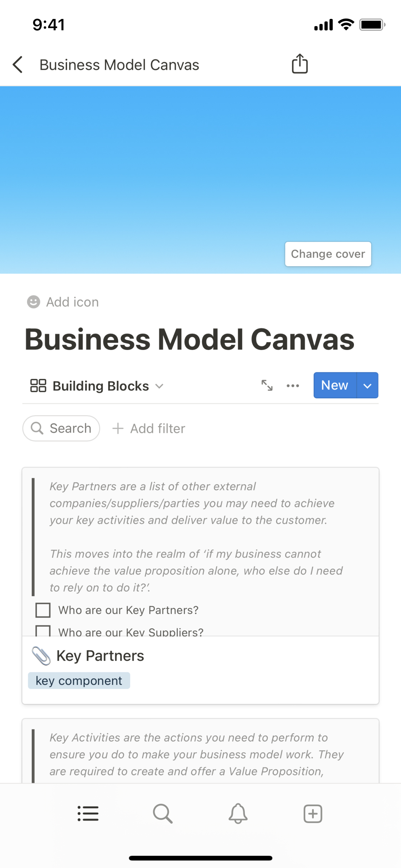
Task: Click the blue New button
Action: tap(335, 386)
